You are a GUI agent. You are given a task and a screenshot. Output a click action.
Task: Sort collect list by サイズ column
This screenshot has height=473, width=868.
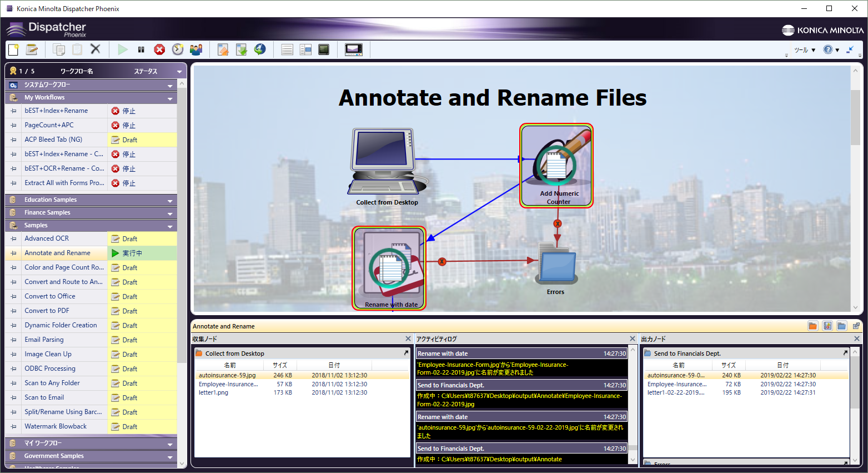point(280,365)
